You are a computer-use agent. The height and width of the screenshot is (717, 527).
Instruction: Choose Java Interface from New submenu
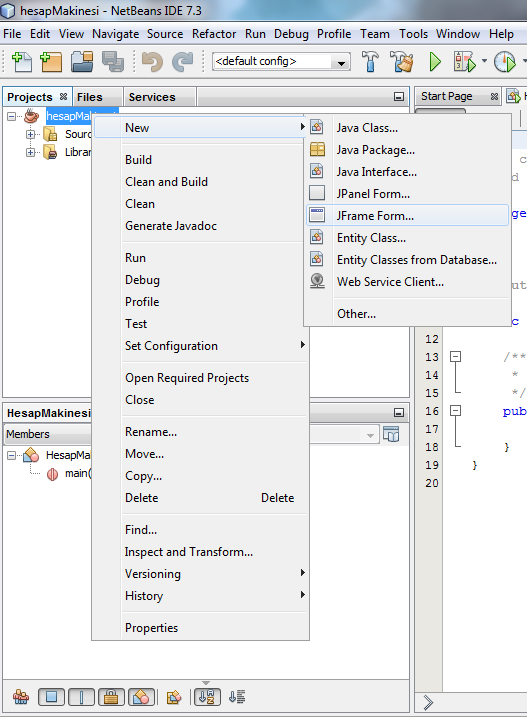tap(407, 171)
